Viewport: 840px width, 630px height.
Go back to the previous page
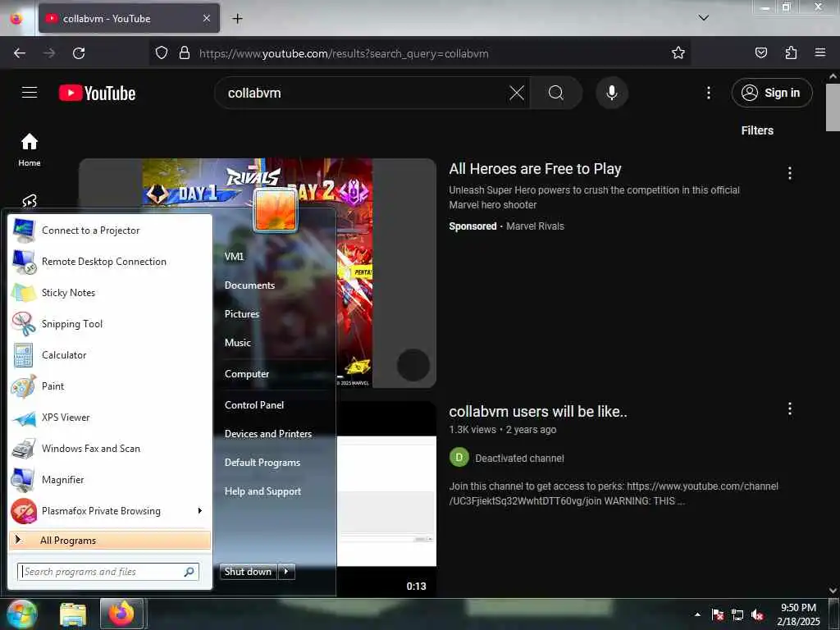(20, 53)
